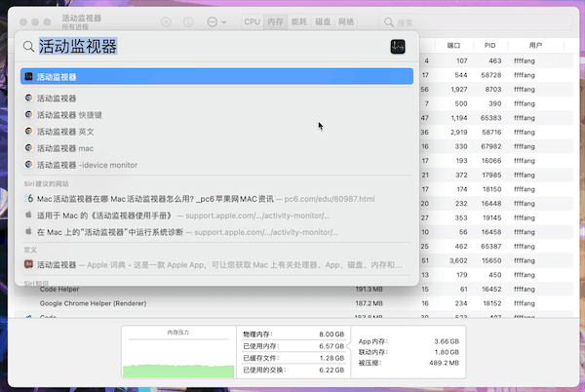Screen dimensions: 585x392
Task: Click the 已缓存文件 1.28 GB value
Action: pos(331,358)
